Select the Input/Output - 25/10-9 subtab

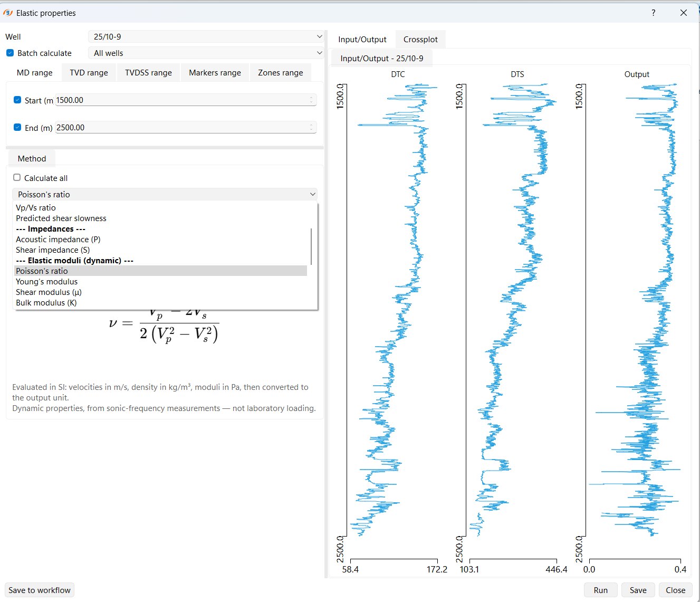pyautogui.click(x=381, y=58)
